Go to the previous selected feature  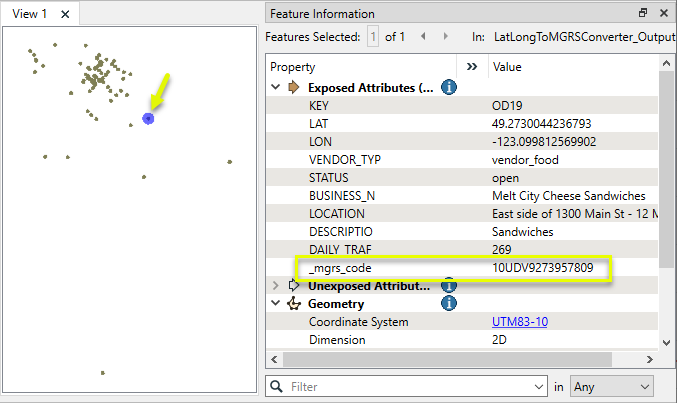[x=422, y=37]
